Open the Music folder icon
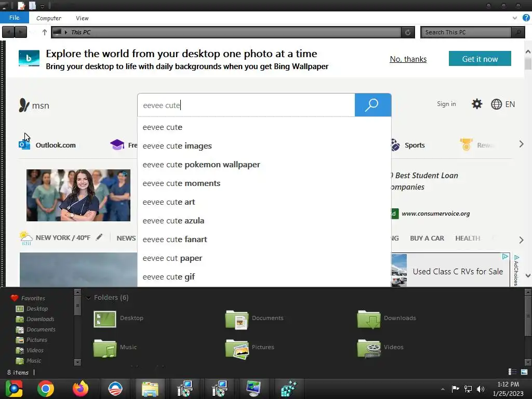The width and height of the screenshot is (532, 399). coord(104,349)
